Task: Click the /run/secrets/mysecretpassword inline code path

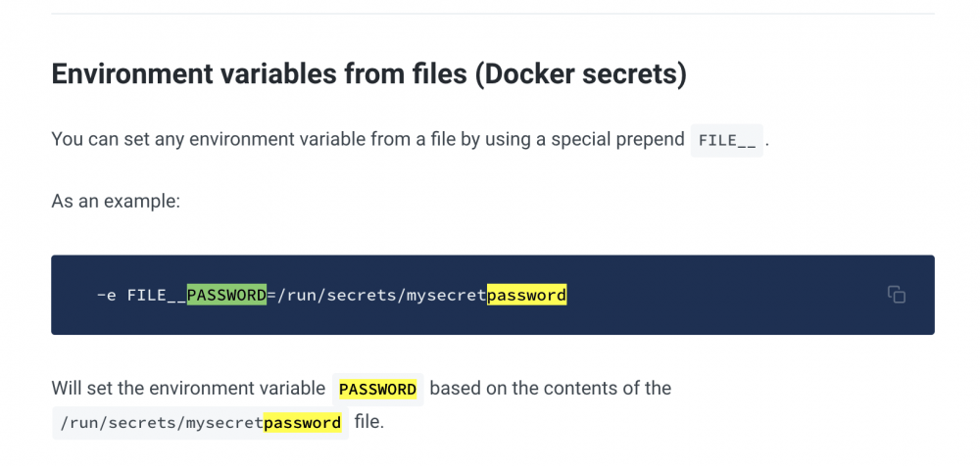Action: (x=201, y=423)
